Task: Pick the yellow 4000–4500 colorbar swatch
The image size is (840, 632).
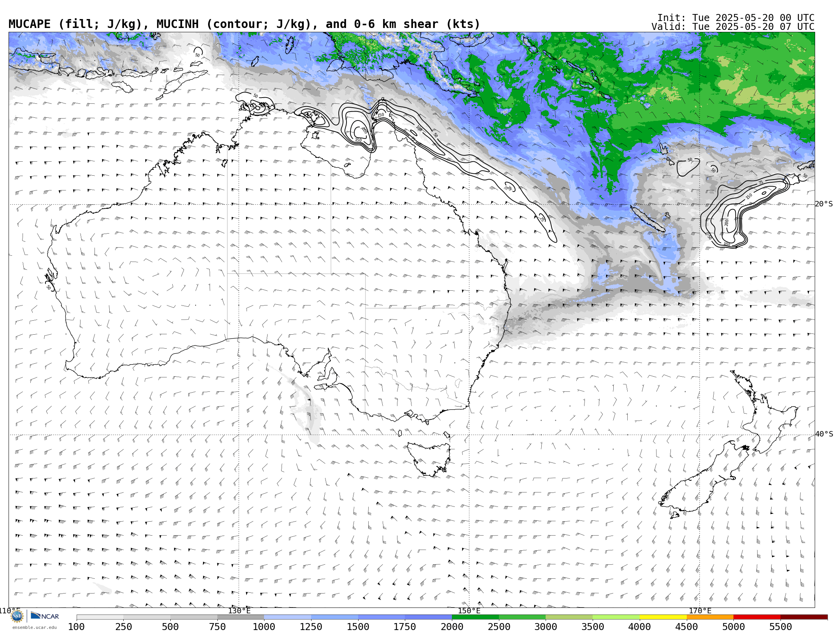Action: (663, 617)
